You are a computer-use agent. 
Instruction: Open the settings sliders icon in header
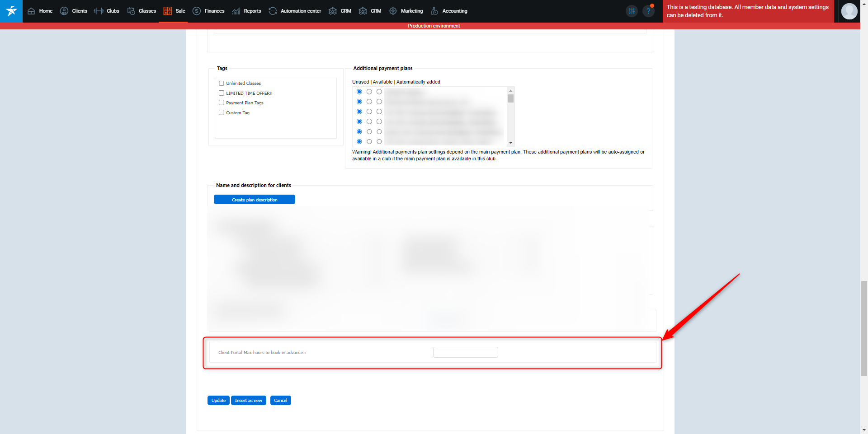(x=632, y=11)
